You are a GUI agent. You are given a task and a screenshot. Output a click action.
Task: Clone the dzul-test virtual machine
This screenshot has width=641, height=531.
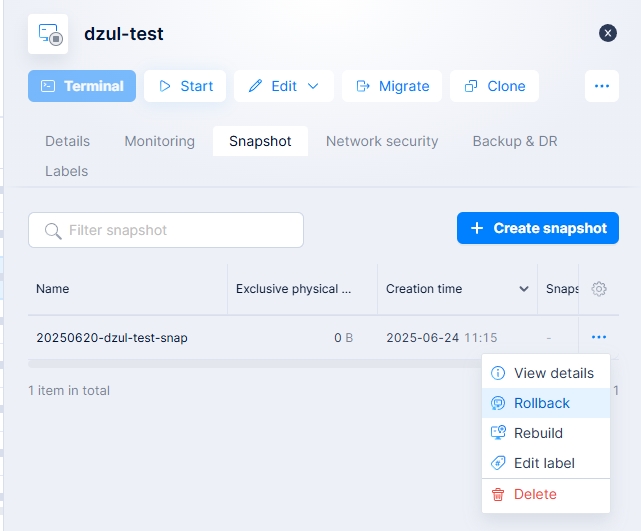[x=494, y=86]
